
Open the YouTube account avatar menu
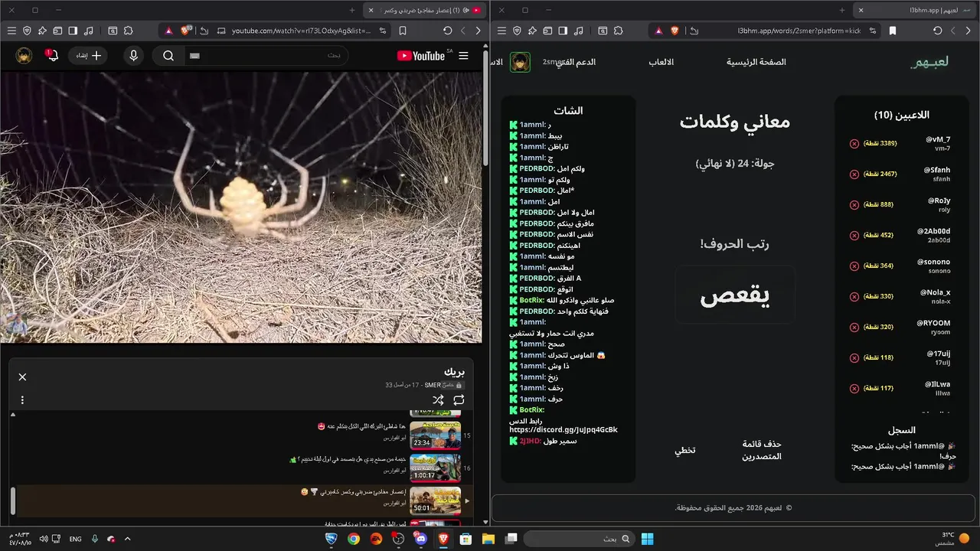24,56
